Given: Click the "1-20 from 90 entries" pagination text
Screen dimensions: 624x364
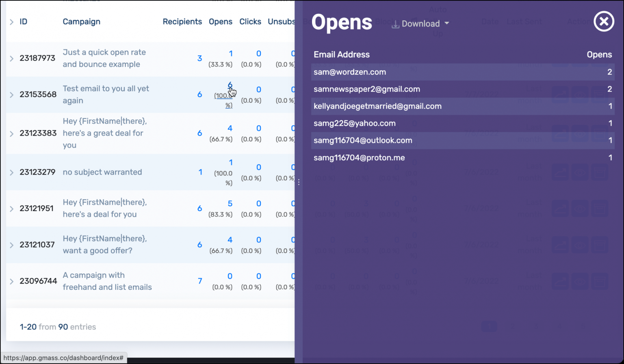Looking at the screenshot, I should click(x=57, y=327).
